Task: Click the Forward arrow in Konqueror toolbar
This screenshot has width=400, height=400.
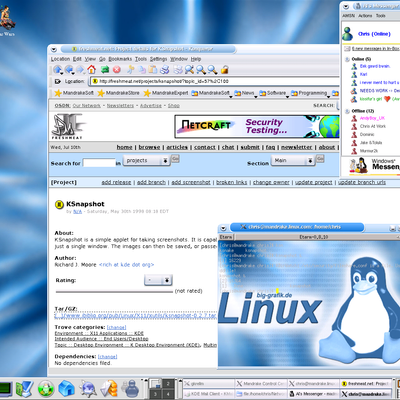Action: click(80, 70)
